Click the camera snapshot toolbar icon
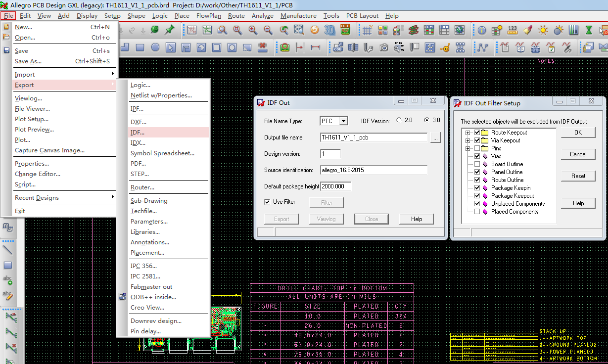This screenshot has height=364, width=608. click(x=384, y=48)
